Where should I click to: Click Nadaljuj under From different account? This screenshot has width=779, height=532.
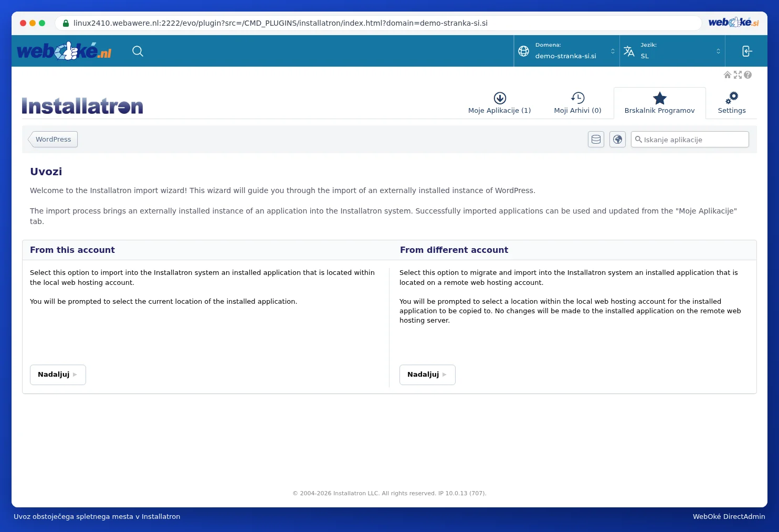427,375
